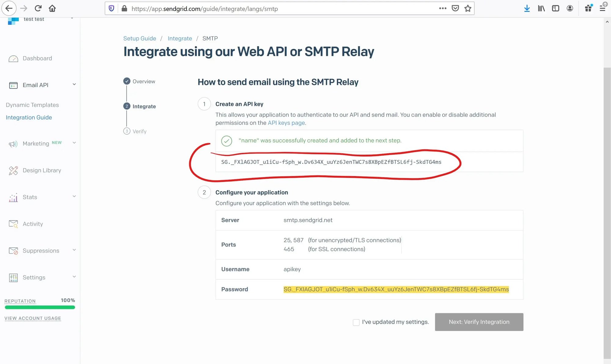
Task: Open Integration Guide menu item
Action: [x=29, y=118]
